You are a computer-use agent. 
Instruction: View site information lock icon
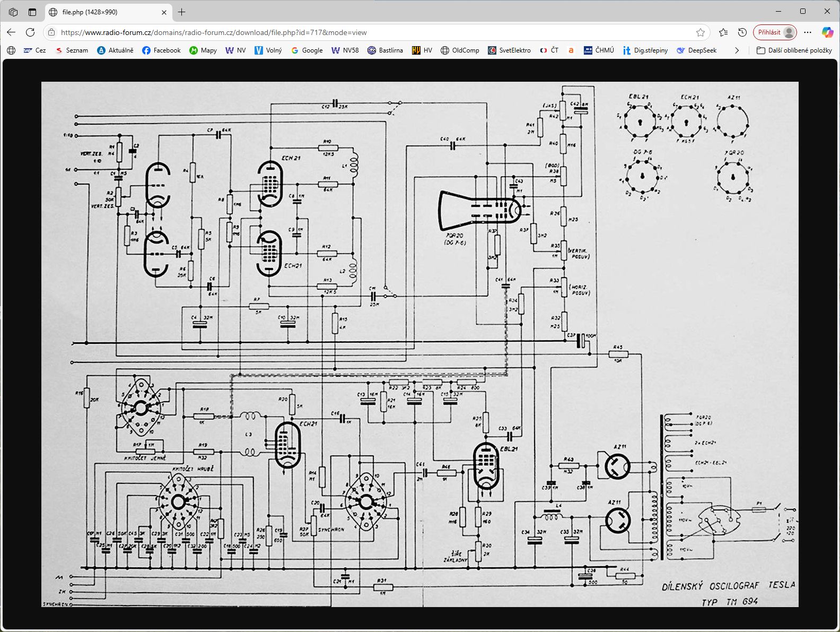[x=51, y=32]
